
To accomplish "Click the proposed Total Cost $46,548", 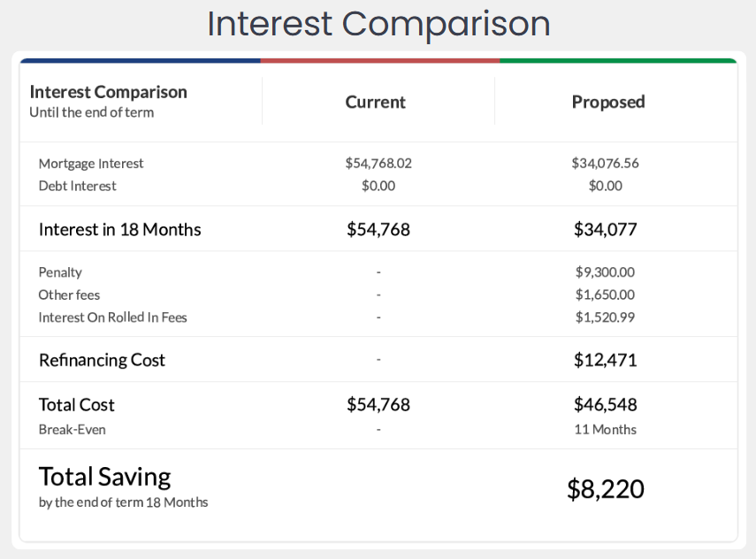I will 606,405.
